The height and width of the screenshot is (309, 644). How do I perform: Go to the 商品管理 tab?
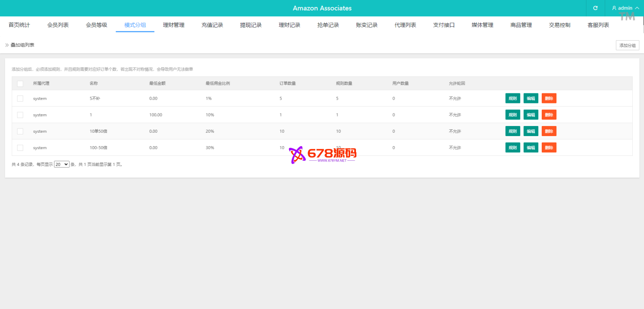pyautogui.click(x=521, y=25)
